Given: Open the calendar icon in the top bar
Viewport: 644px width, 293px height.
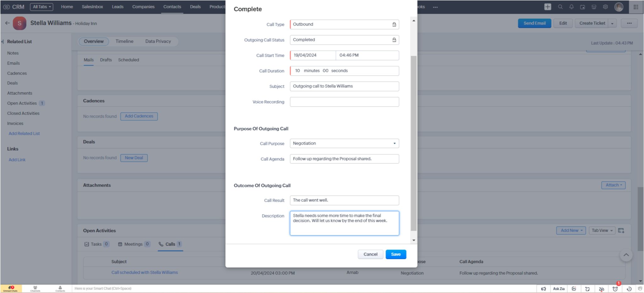Looking at the screenshot, I should (583, 7).
